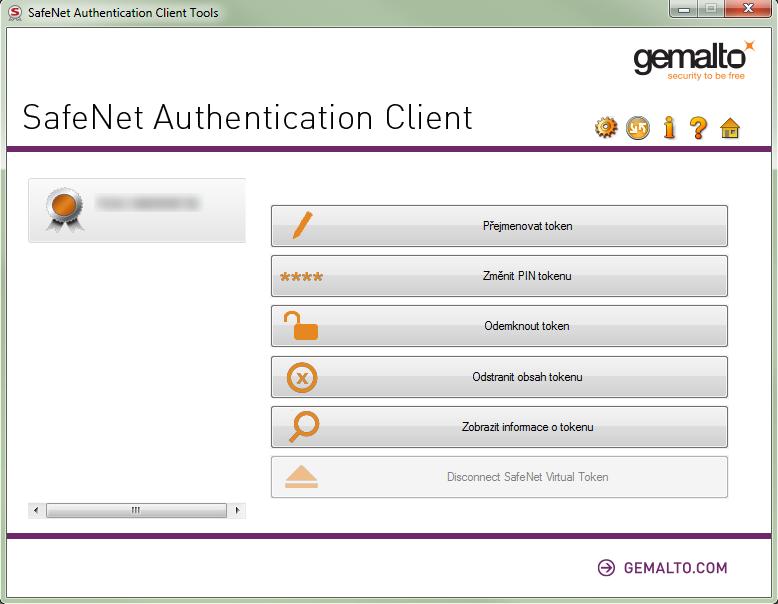Open the About info icon
778x604 pixels.
tap(669, 128)
